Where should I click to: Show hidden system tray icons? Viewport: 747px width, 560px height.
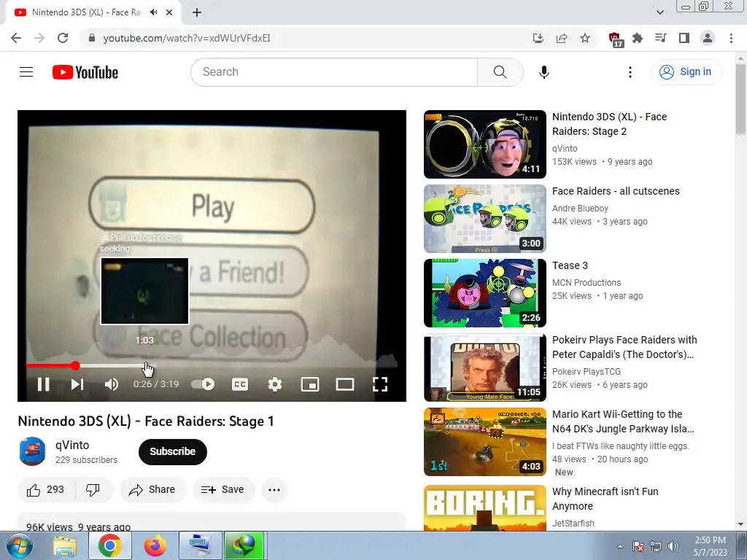620,546
